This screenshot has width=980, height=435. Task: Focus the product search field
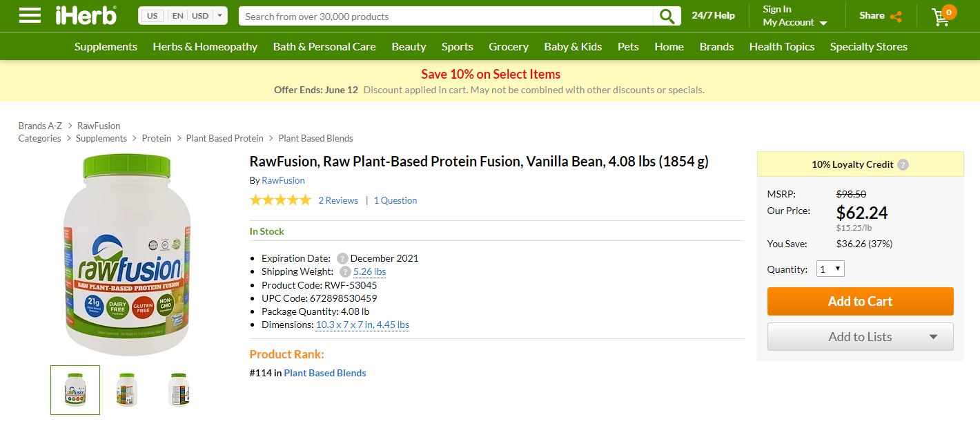pyautogui.click(x=446, y=16)
